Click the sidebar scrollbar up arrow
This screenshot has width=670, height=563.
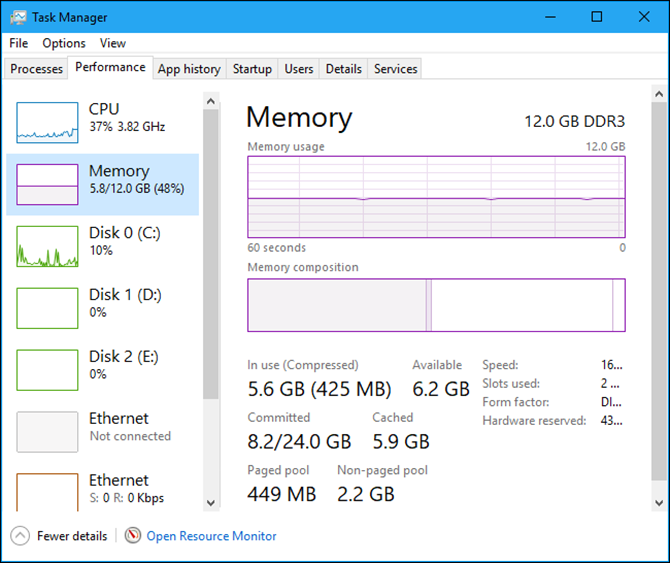[x=210, y=100]
